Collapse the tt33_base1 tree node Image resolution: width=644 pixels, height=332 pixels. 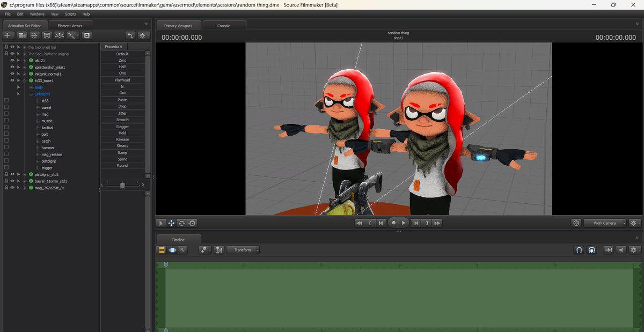[24, 80]
